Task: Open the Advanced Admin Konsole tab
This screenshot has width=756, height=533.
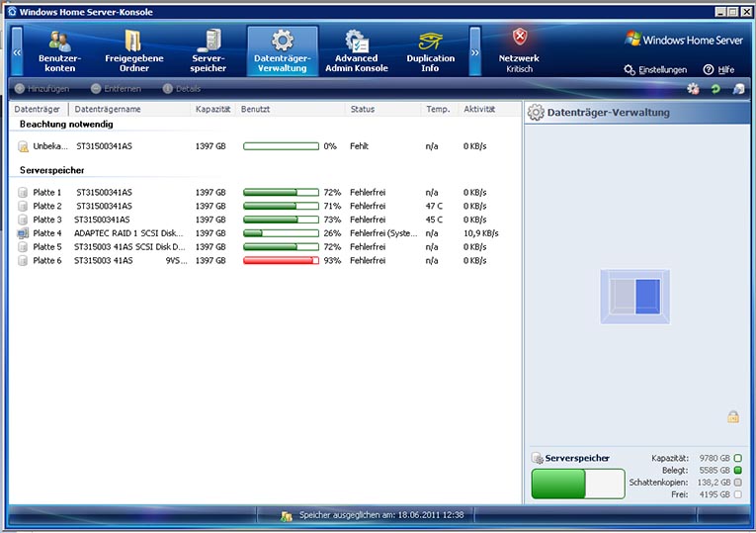Action: [357, 51]
